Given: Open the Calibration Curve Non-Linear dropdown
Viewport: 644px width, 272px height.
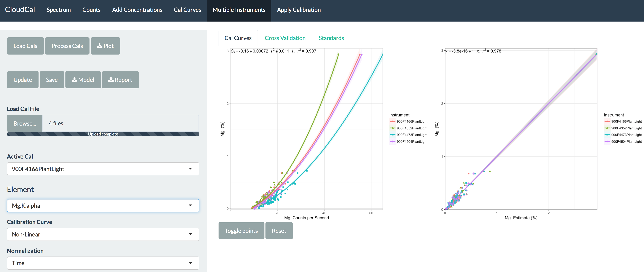Looking at the screenshot, I should 103,234.
